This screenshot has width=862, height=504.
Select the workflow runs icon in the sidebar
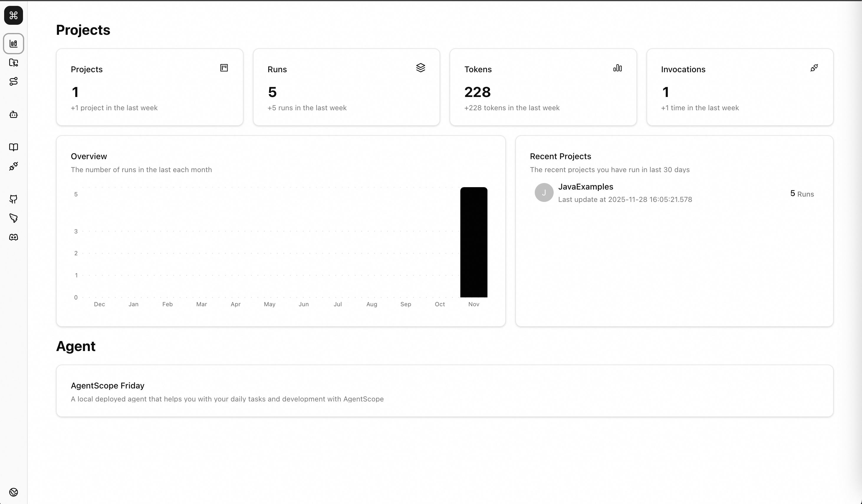(x=13, y=82)
